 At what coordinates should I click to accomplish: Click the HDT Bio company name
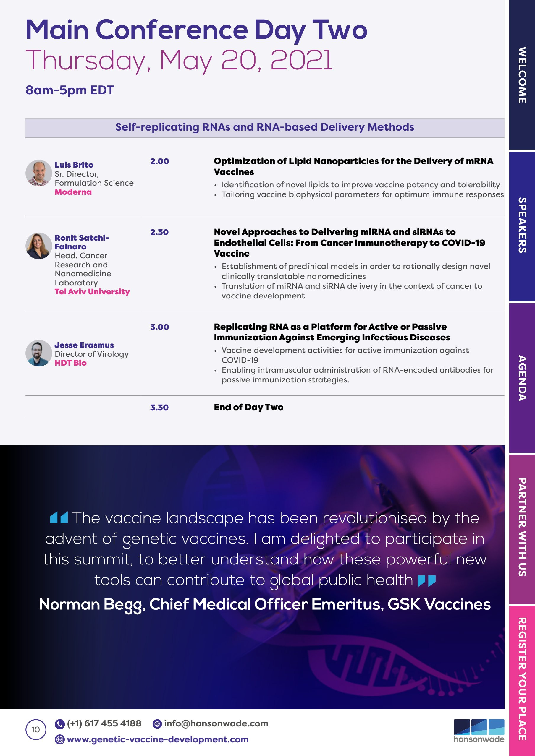click(x=70, y=363)
